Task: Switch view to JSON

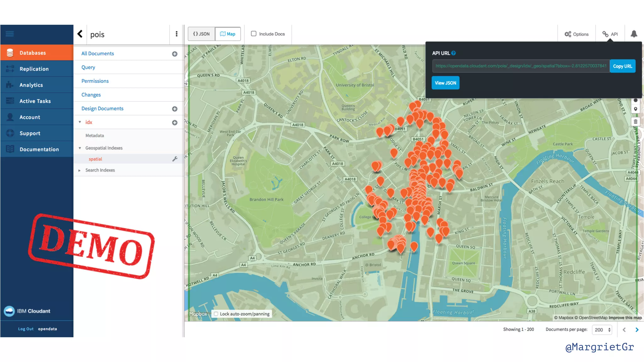Action: (x=201, y=34)
